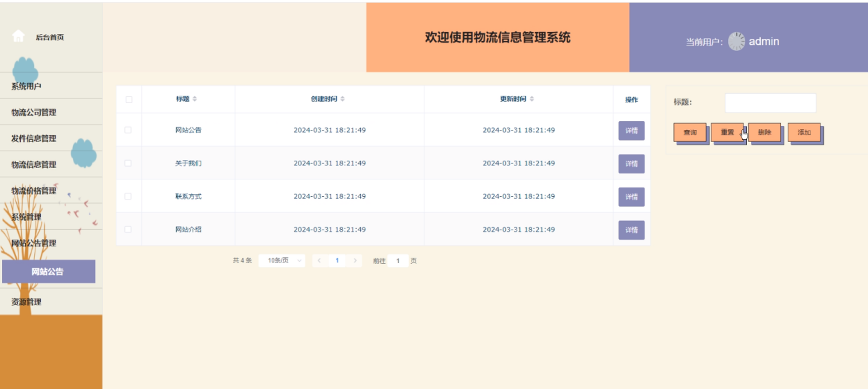
Task: Go to previous page arrow
Action: 320,260
